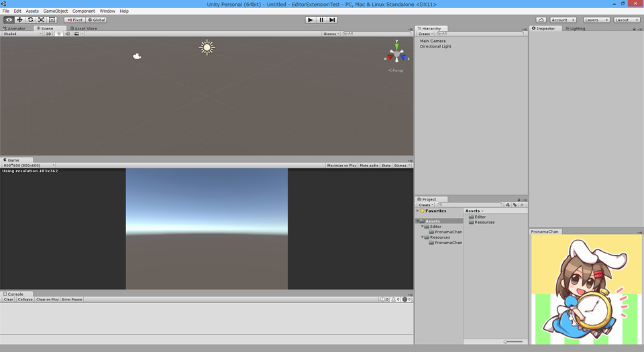Select the Scale tool
This screenshot has height=352, width=644.
[x=41, y=19]
